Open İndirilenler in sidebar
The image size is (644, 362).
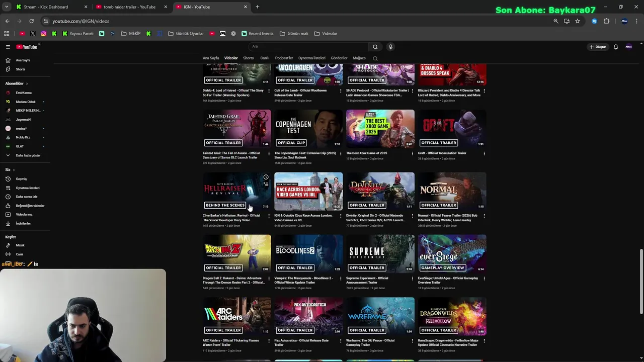[23, 223]
